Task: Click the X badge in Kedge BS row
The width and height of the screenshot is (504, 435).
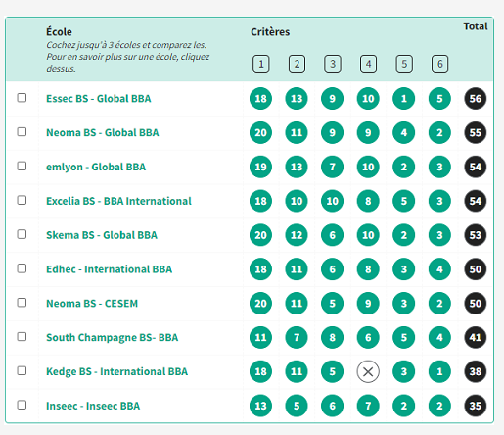Action: pos(368,371)
